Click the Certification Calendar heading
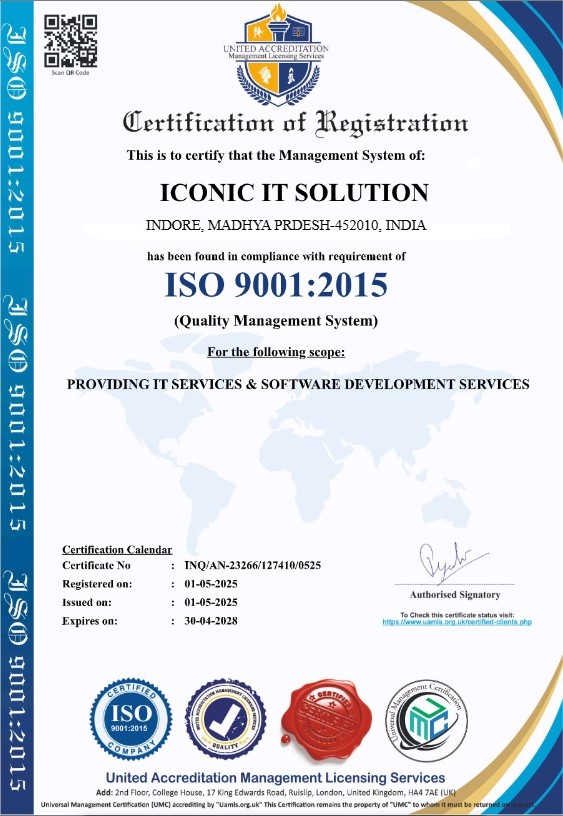 pos(117,550)
